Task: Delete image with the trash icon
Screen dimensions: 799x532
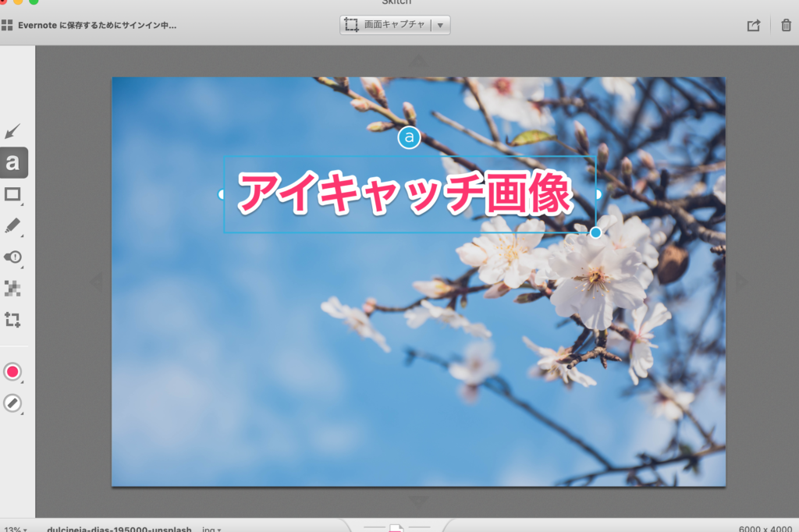Action: pos(786,25)
